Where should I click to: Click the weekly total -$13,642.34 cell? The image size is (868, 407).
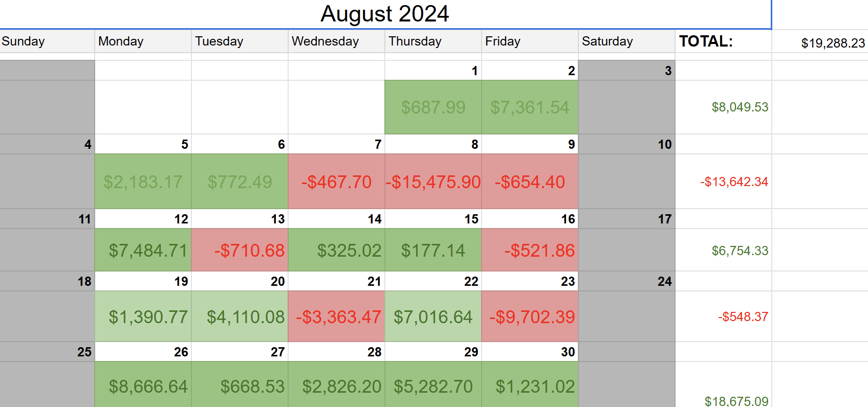click(x=723, y=182)
